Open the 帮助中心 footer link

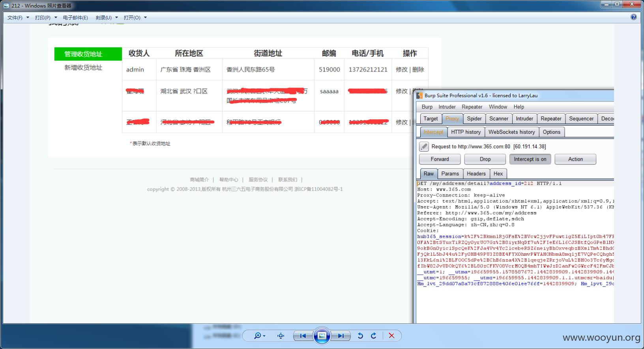229,180
